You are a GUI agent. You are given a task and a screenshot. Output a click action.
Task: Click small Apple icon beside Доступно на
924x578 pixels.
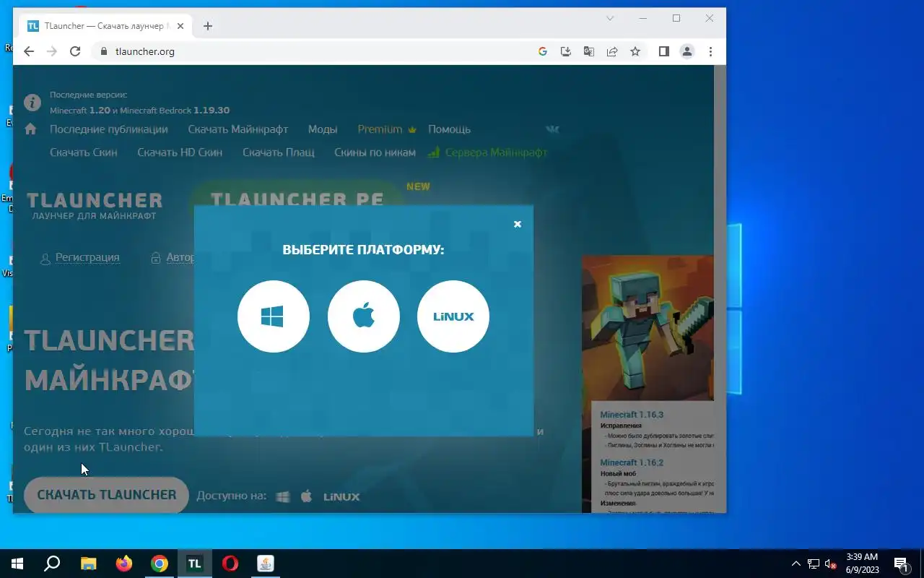click(x=307, y=496)
